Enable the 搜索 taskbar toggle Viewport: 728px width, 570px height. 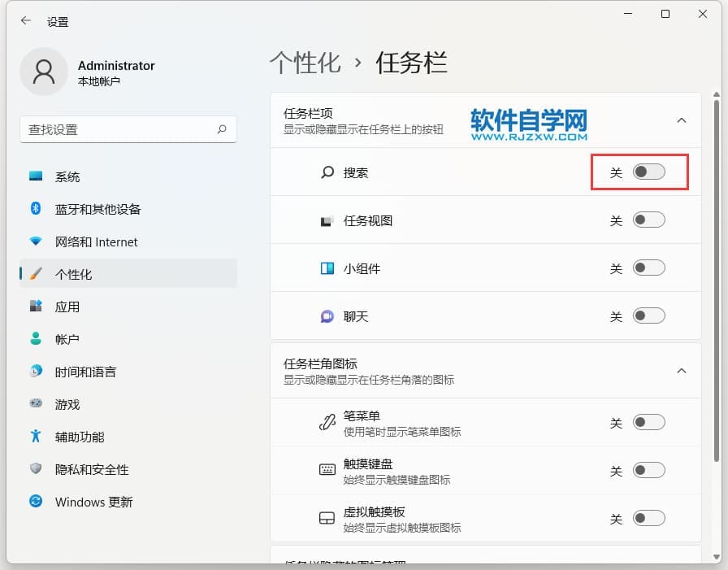pos(648,172)
